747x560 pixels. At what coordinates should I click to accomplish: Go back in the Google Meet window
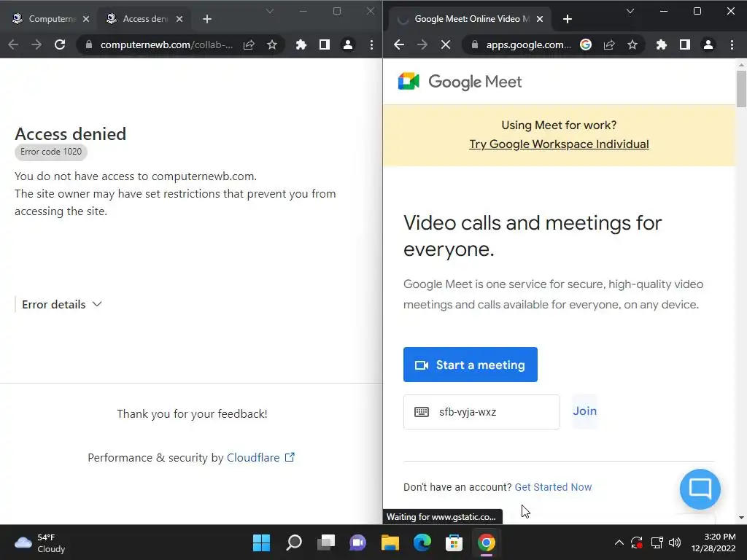click(399, 44)
